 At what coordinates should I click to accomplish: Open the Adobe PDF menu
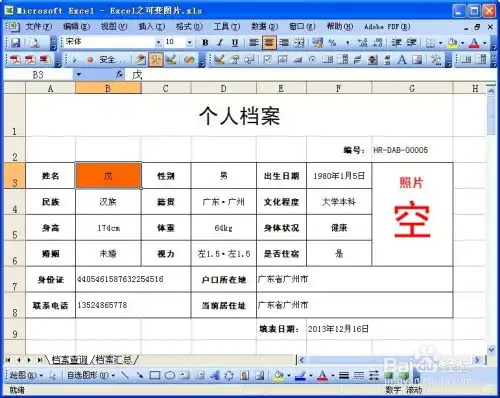[x=387, y=27]
